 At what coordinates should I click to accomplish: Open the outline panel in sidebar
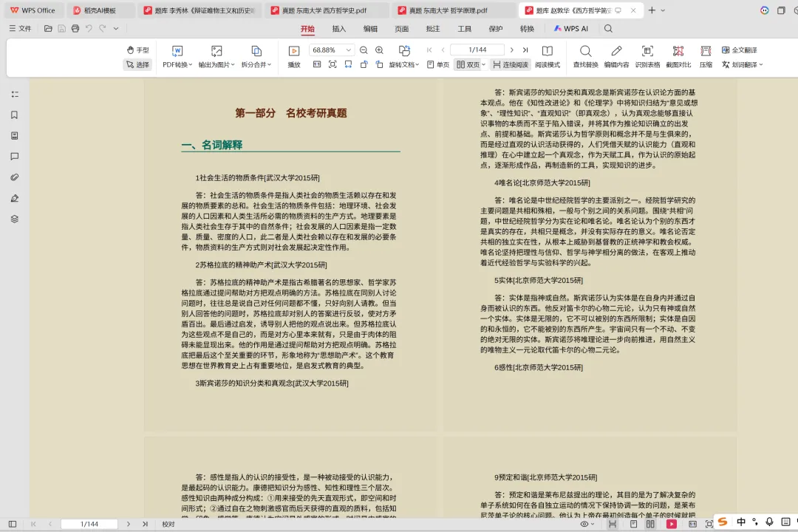click(x=15, y=94)
